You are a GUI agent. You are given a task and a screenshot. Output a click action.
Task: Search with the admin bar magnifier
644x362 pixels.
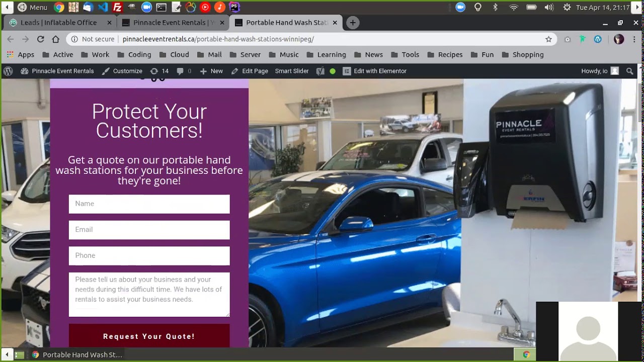(629, 71)
